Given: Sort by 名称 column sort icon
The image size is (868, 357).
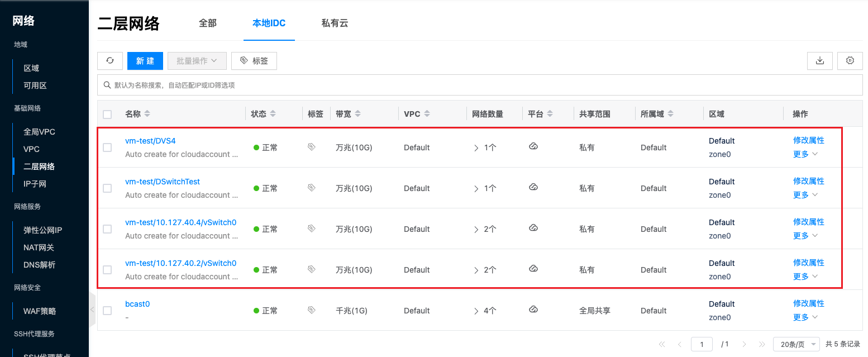Looking at the screenshot, I should [147, 114].
